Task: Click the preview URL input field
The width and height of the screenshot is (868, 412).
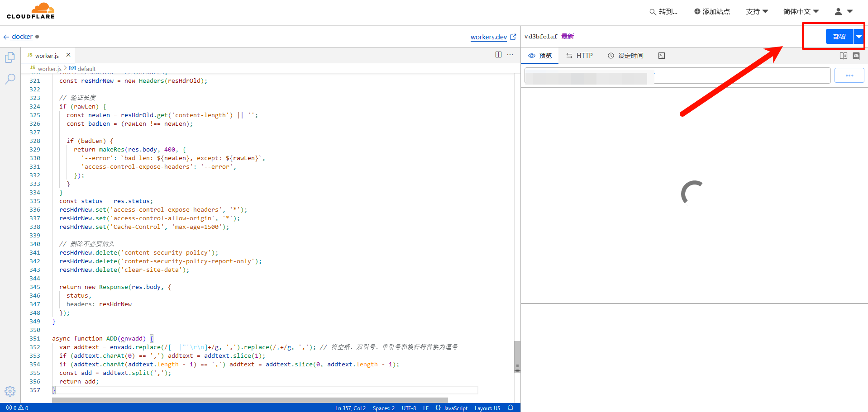Action: tap(677, 76)
